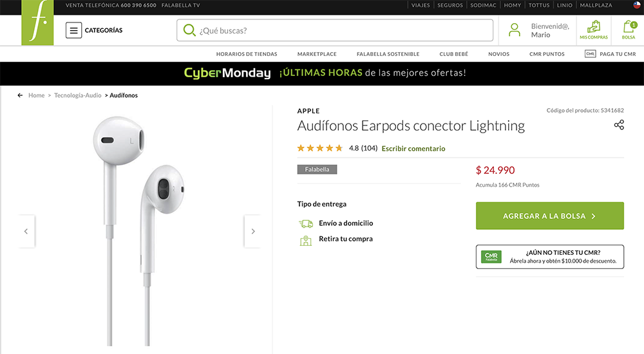
Task: Show the next product image
Action: [253, 231]
